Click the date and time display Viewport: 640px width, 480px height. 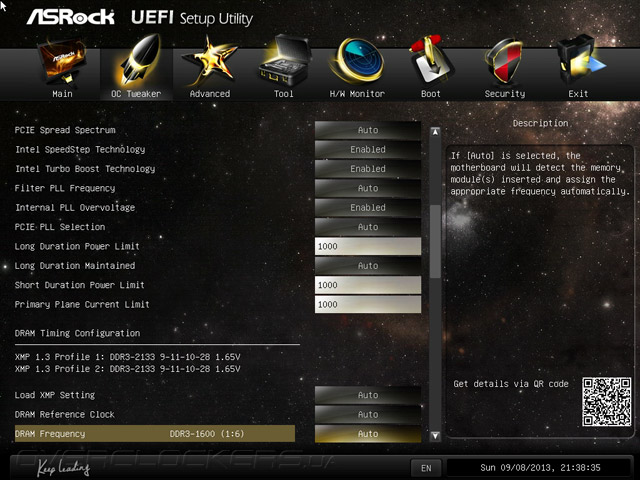point(540,468)
